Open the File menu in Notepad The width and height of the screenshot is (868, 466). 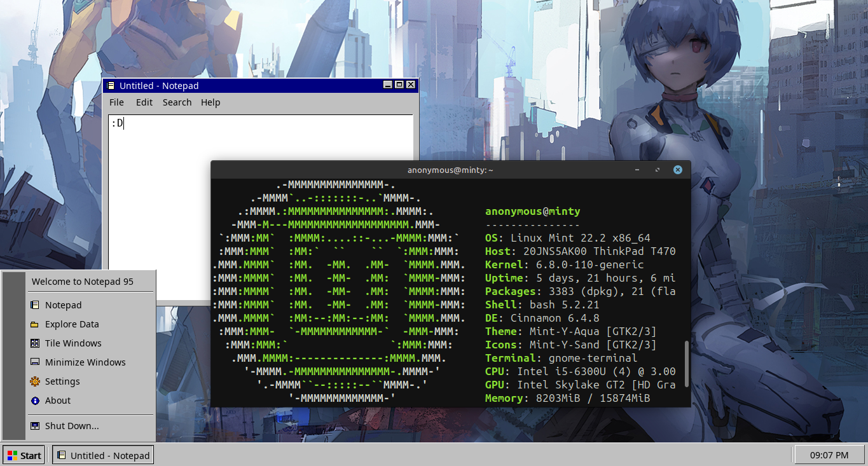pos(116,102)
